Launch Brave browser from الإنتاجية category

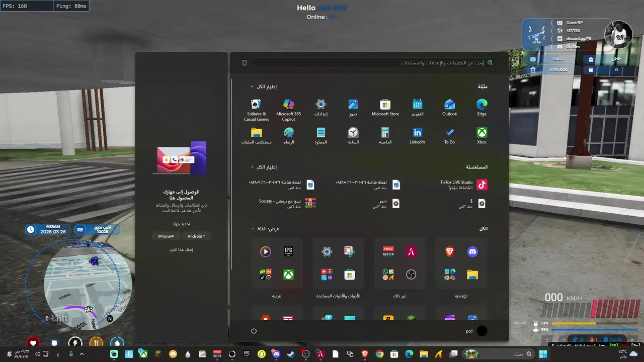click(450, 252)
